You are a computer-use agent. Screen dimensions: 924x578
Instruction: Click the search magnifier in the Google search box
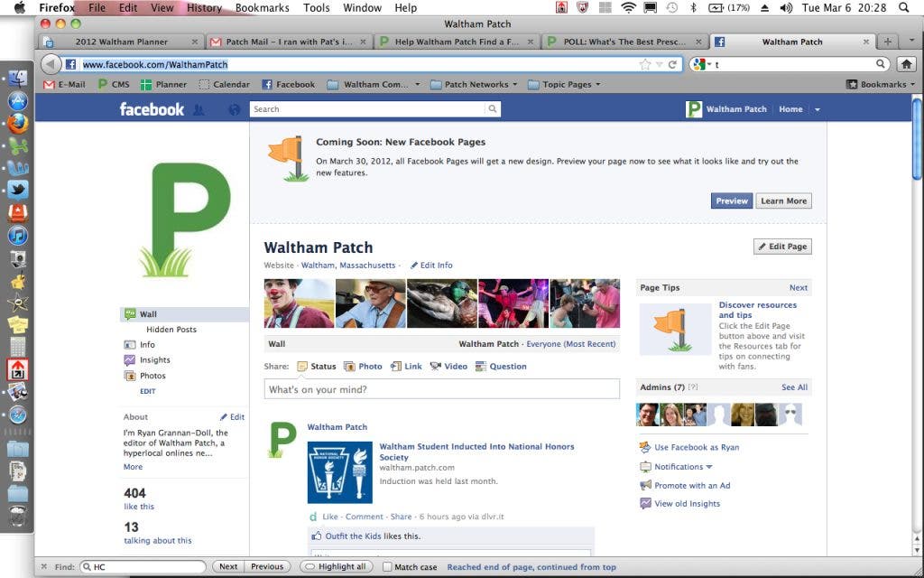pyautogui.click(x=881, y=64)
